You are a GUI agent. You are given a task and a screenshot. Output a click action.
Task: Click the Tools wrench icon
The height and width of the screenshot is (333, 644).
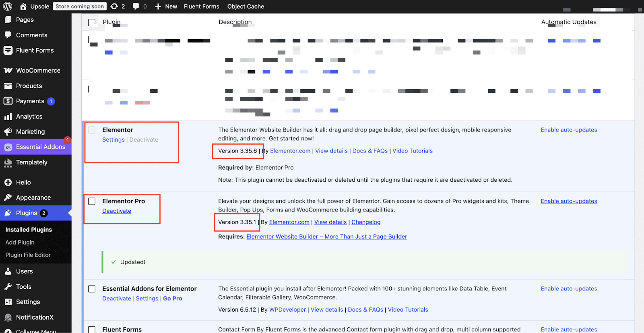(x=8, y=287)
